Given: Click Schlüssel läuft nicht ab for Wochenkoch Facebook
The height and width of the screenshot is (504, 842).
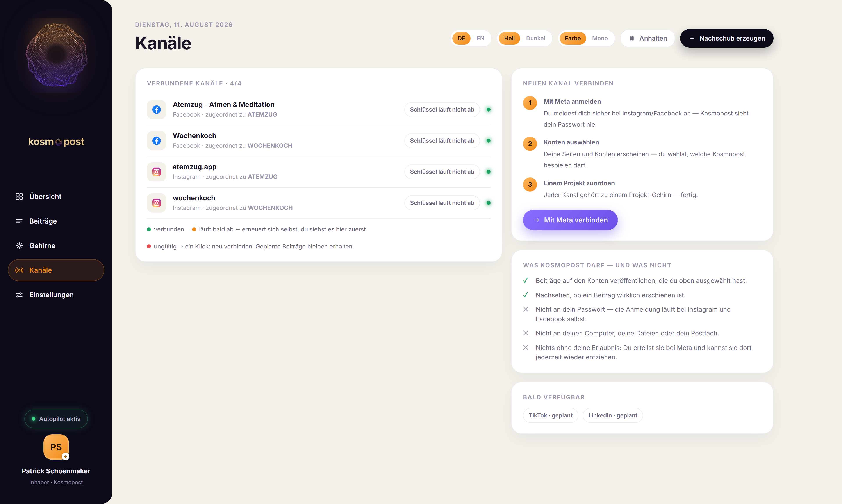Looking at the screenshot, I should click(x=442, y=141).
